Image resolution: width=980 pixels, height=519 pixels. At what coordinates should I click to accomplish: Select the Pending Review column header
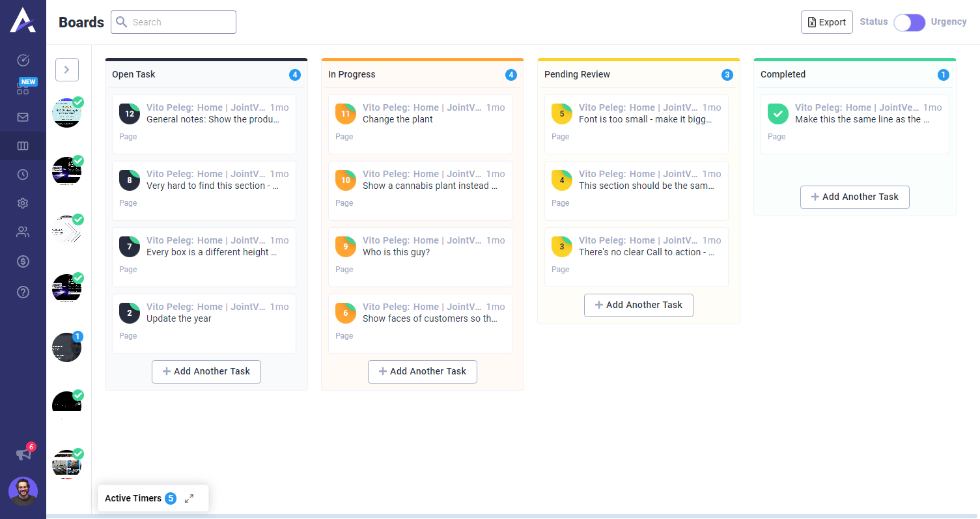click(x=577, y=74)
